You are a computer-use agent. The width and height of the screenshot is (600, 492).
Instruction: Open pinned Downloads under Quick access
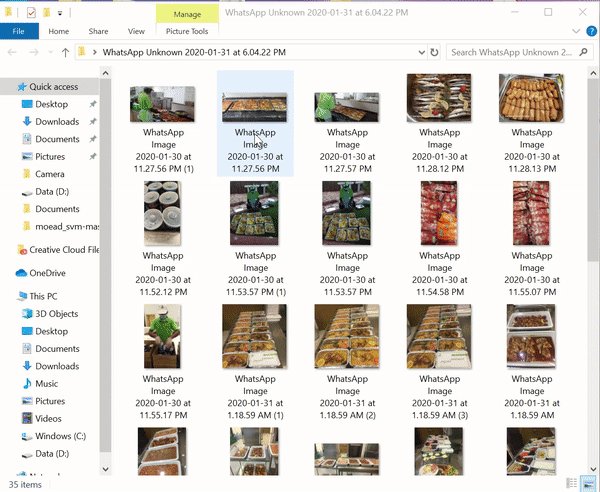[57, 122]
